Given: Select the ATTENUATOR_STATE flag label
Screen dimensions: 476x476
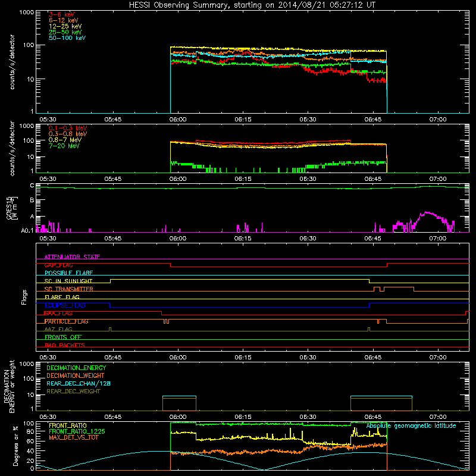Looking at the screenshot, I should pyautogui.click(x=72, y=257).
